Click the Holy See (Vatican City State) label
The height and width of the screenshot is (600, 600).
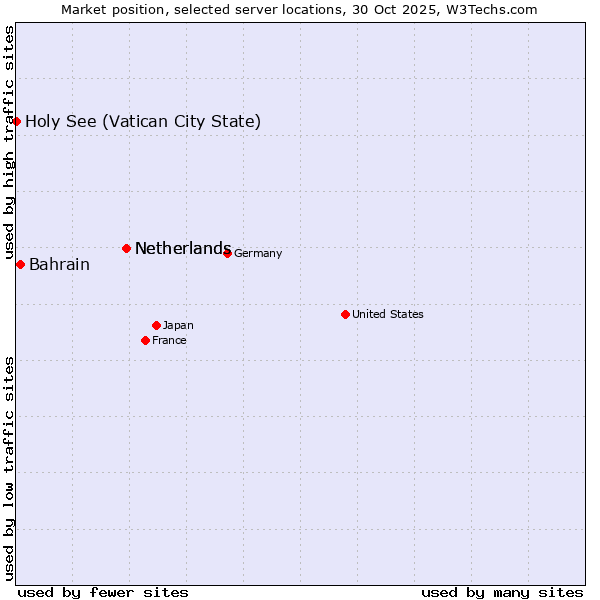143,122
